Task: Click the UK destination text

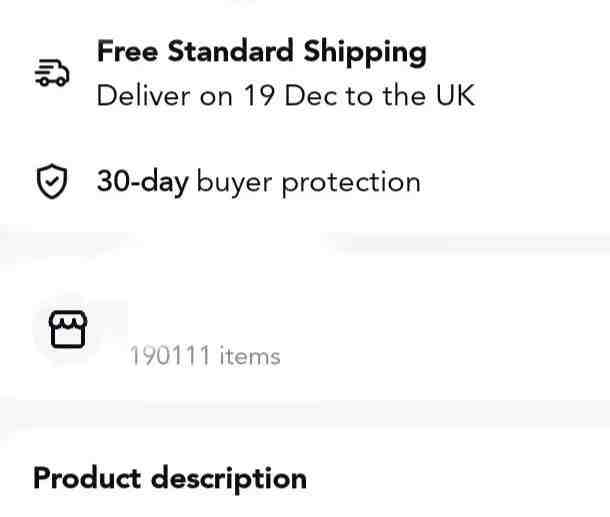Action: point(455,95)
